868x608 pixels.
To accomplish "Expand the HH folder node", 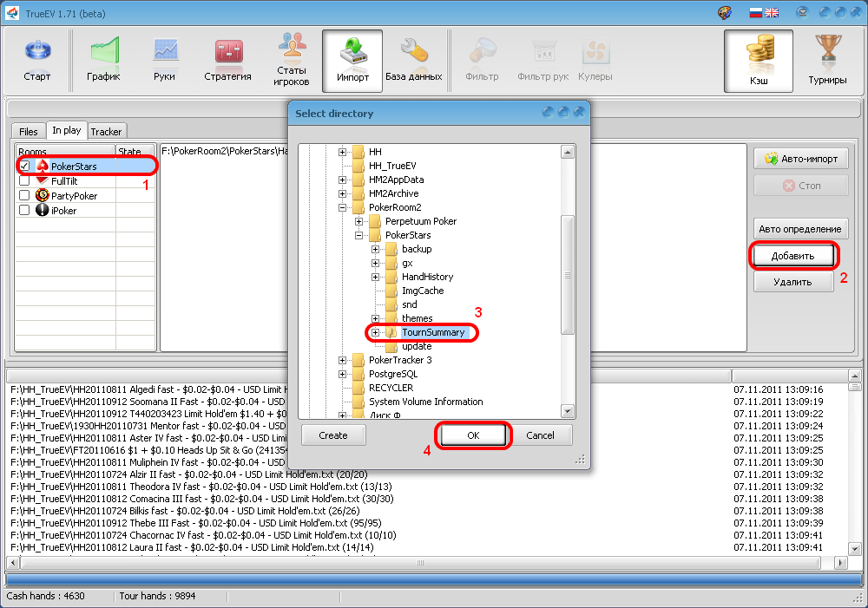I will [342, 152].
